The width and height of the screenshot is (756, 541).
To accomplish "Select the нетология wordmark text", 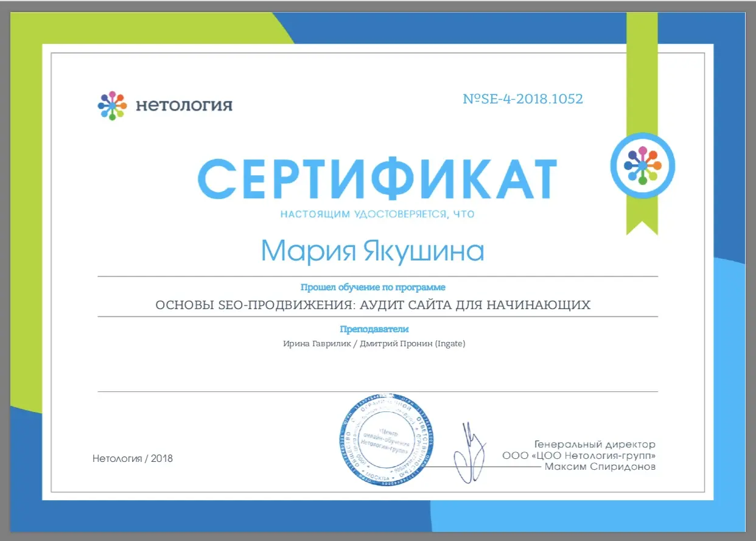I will (x=184, y=105).
